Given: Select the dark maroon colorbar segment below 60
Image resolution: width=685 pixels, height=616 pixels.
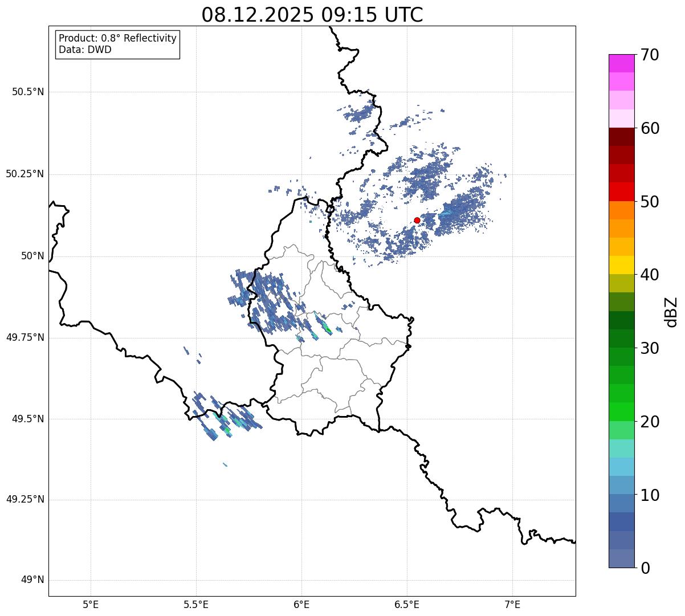Looking at the screenshot, I should pyautogui.click(x=621, y=137).
